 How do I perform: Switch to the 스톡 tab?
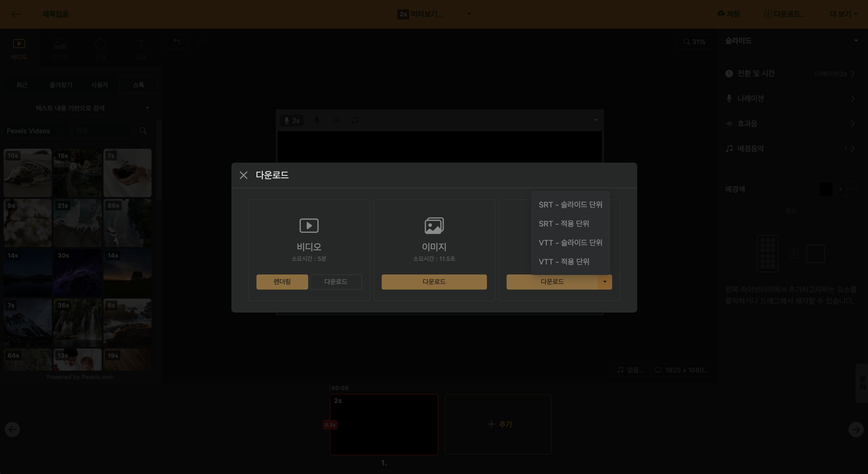click(138, 85)
